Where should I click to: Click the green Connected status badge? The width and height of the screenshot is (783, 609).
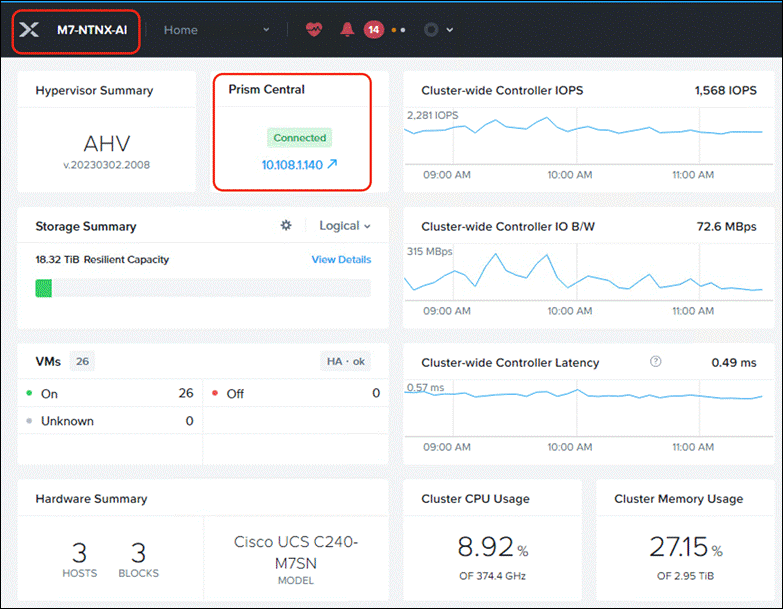(300, 138)
